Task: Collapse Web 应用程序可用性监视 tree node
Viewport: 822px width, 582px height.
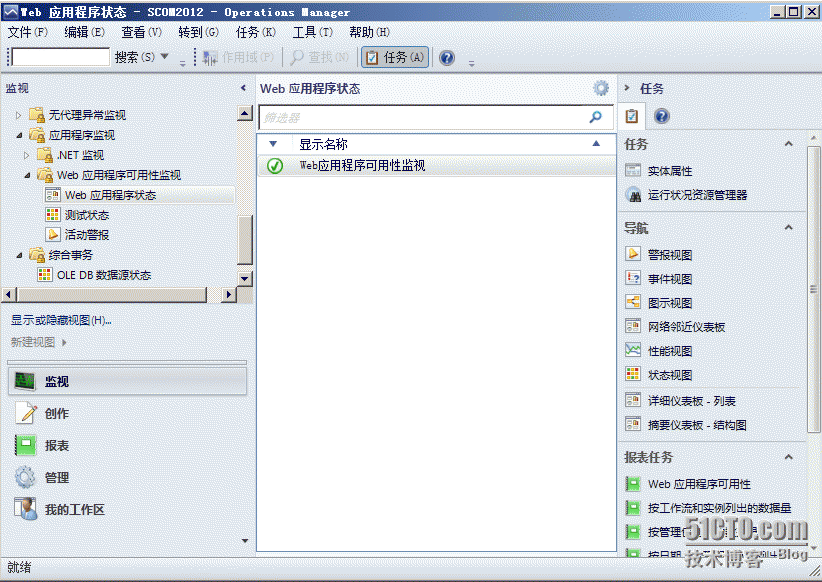Action: 27,175
